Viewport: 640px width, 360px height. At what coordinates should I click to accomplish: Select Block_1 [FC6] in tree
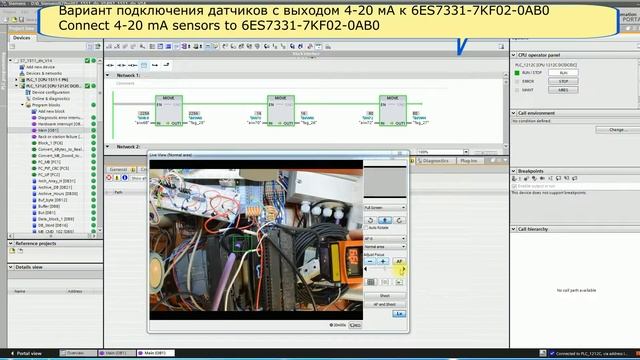pyautogui.click(x=50, y=143)
